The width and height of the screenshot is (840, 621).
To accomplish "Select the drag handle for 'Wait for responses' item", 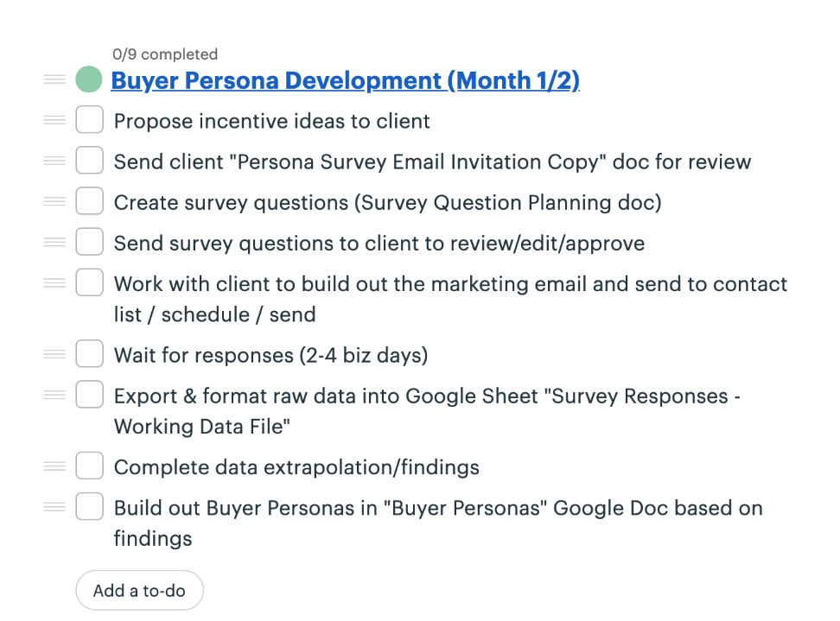I will (54, 354).
